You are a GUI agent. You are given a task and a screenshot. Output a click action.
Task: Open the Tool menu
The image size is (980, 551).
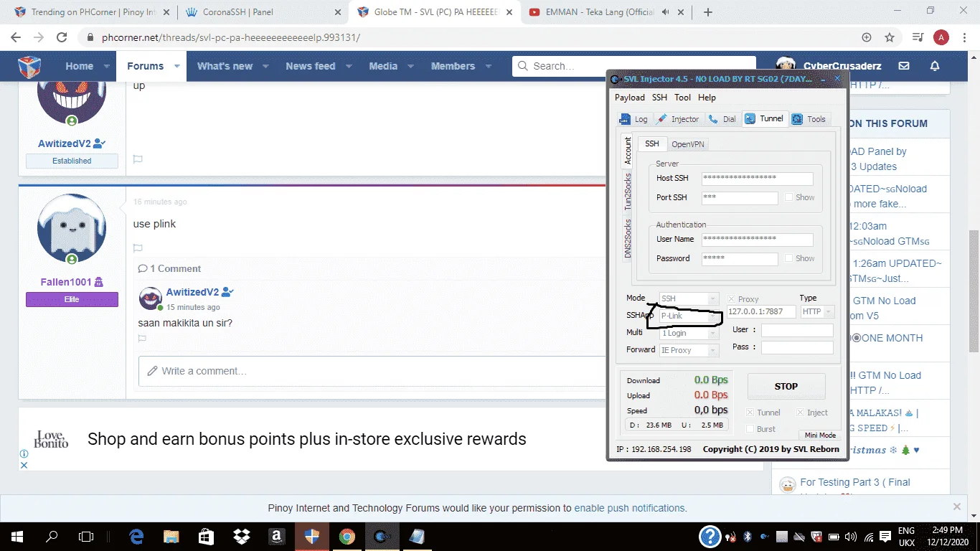click(x=682, y=98)
